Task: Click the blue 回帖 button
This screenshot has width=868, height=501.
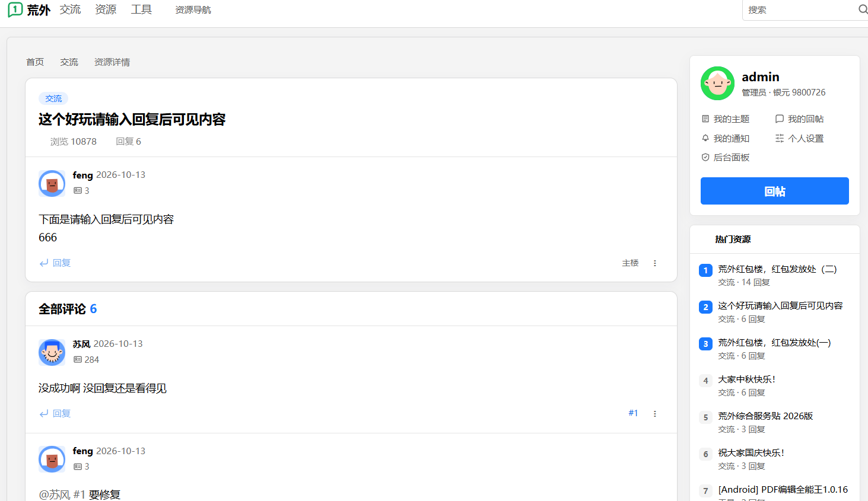Action: [775, 191]
